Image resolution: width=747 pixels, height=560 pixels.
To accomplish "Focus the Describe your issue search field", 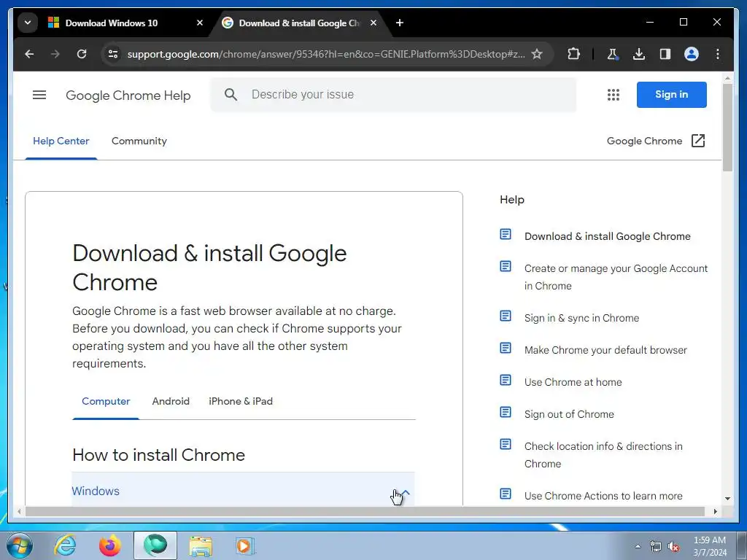I will coord(393,95).
